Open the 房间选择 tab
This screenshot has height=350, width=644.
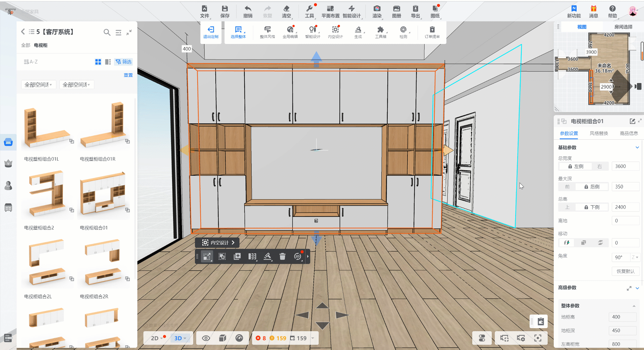tap(623, 27)
